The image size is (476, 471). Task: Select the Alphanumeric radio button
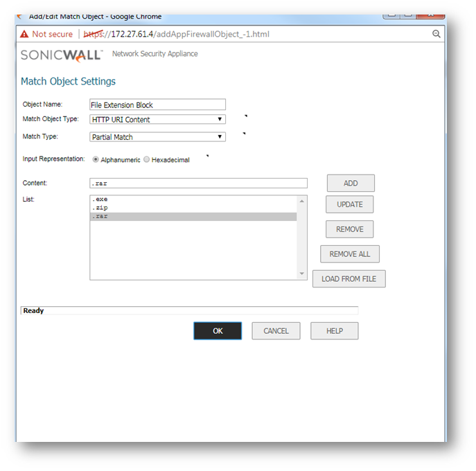pyautogui.click(x=96, y=159)
